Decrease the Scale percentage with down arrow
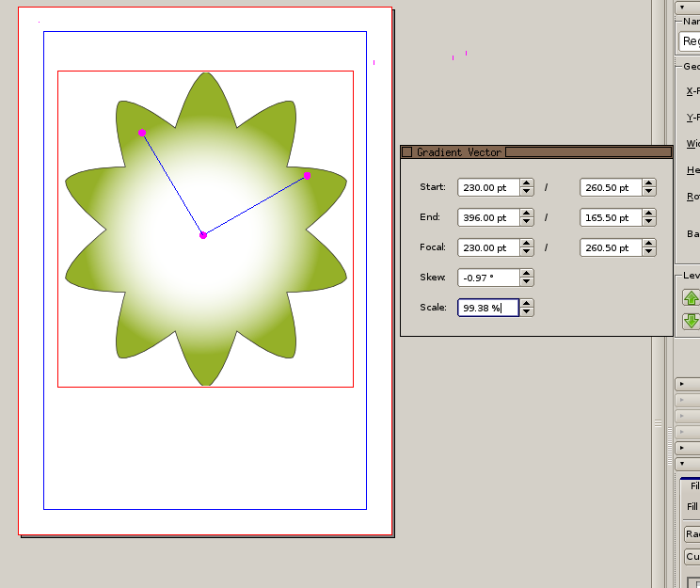Viewport: 700px width, 588px height. [x=527, y=312]
